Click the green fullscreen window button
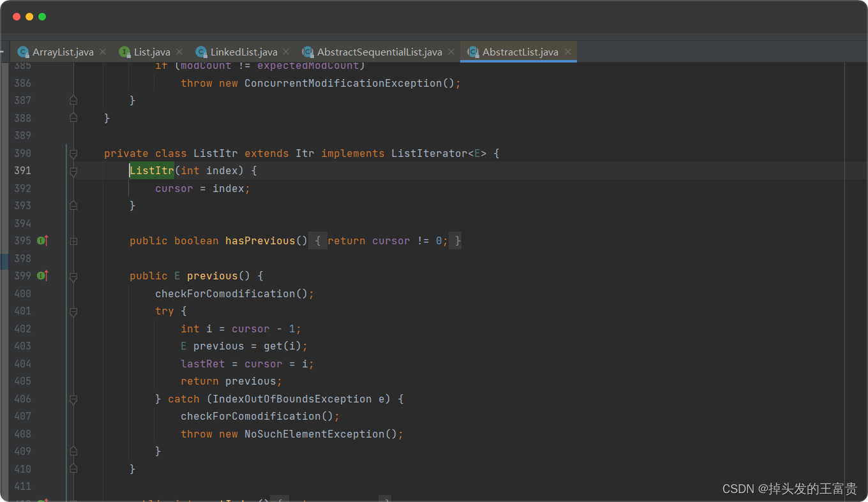The height and width of the screenshot is (502, 868). pos(42,17)
